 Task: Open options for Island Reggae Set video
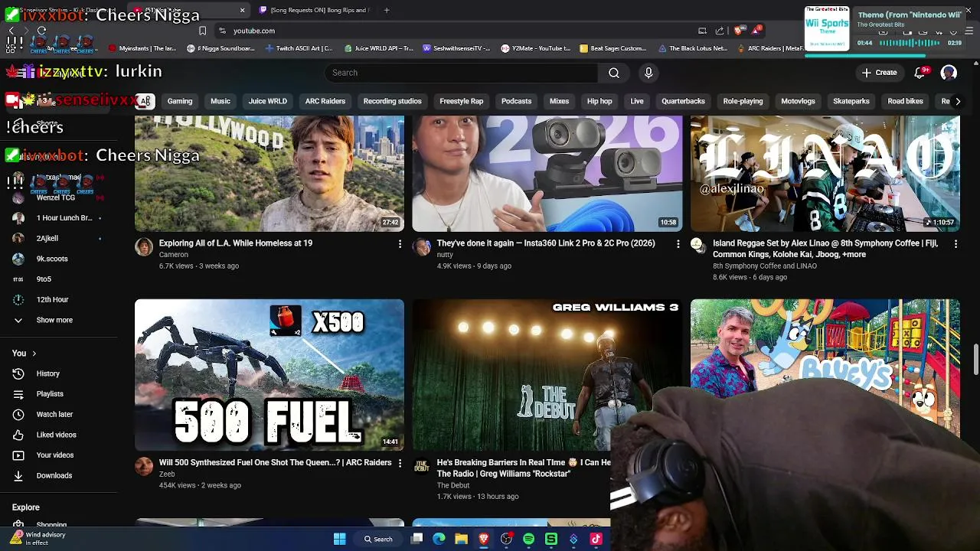(x=955, y=243)
